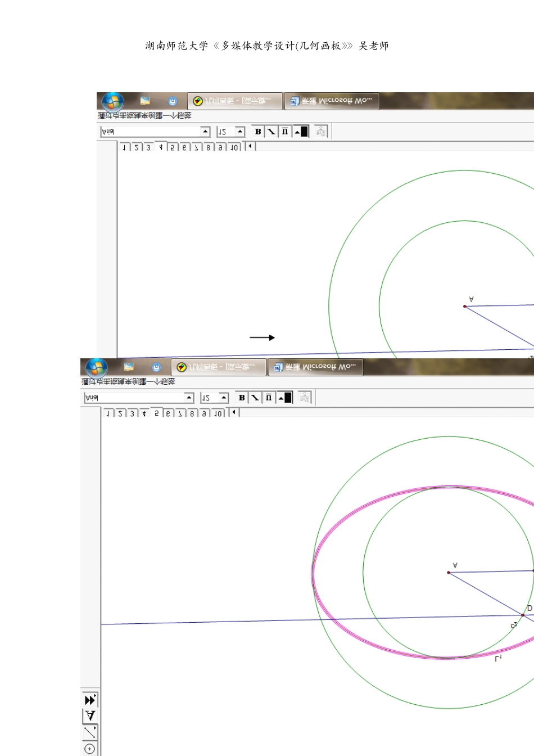Image resolution: width=534 pixels, height=756 pixels.
Task: Toggle bold B in the pink-ellipse window
Action: (242, 398)
